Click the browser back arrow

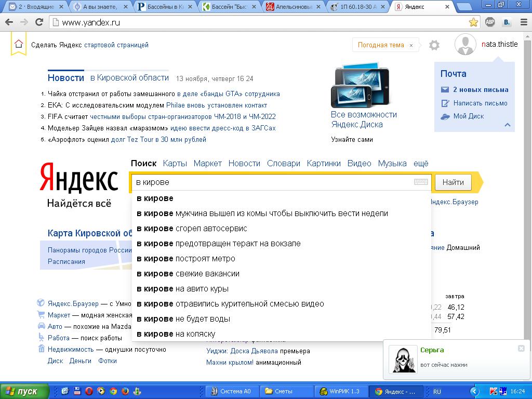(9, 22)
